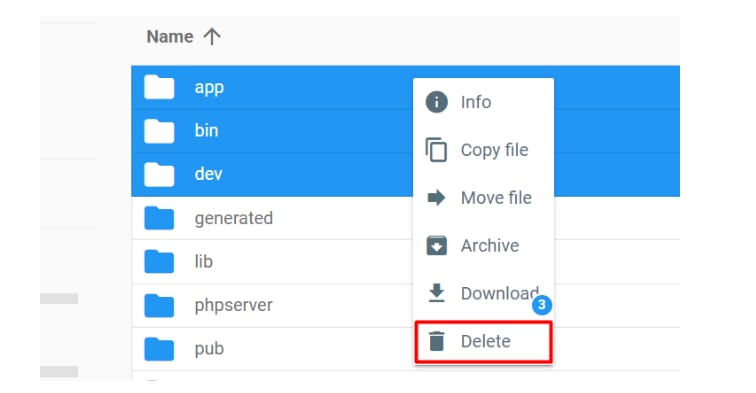The image size is (756, 393).
Task: Choose Move file from the menu
Action: (x=483, y=198)
